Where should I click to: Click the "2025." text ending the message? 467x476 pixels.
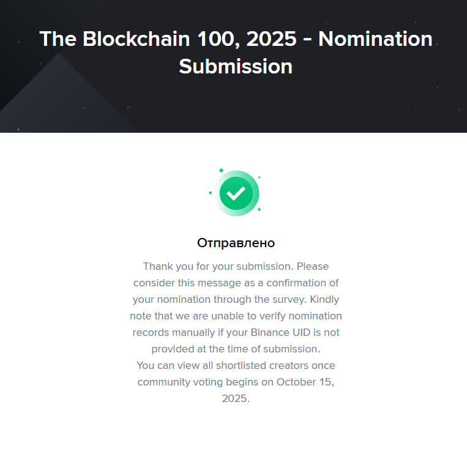[x=236, y=398]
